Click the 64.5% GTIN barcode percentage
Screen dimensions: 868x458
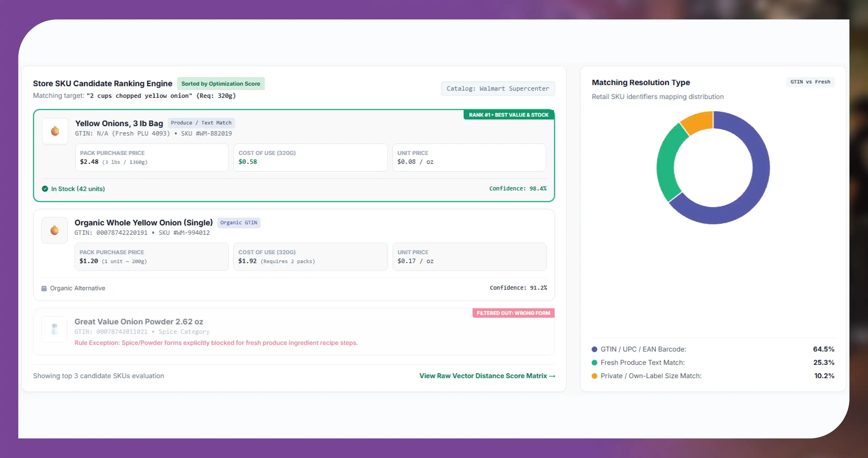coord(824,349)
